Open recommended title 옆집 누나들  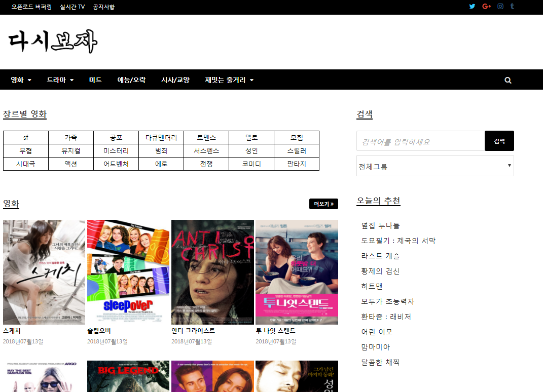(x=380, y=225)
